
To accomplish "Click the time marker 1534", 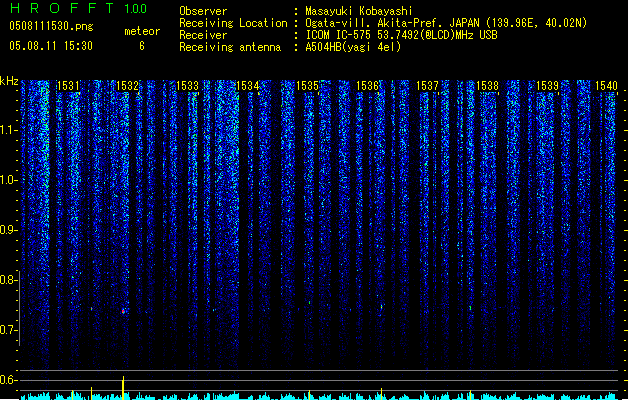I will [248, 86].
